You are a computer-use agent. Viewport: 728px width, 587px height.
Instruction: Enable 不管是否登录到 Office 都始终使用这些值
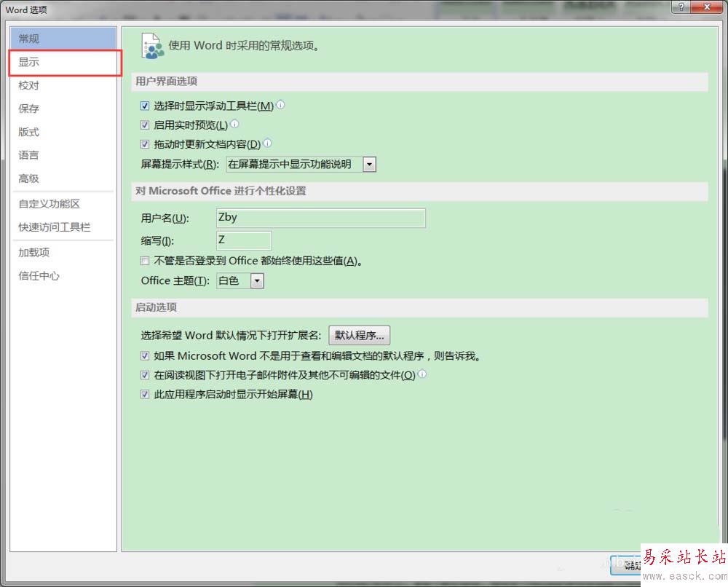tap(145, 261)
